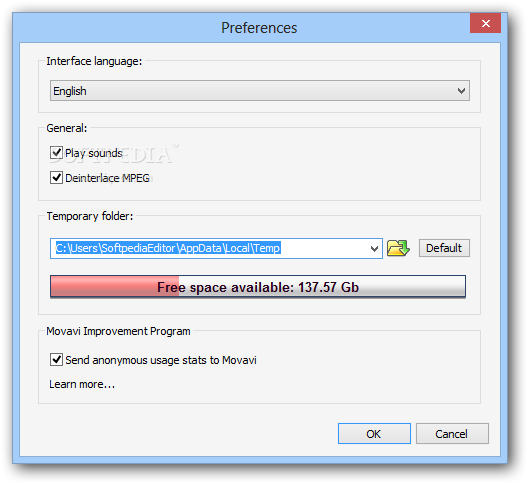Image resolution: width=528 pixels, height=484 pixels.
Task: Click the Preferences title bar
Action: point(259,28)
